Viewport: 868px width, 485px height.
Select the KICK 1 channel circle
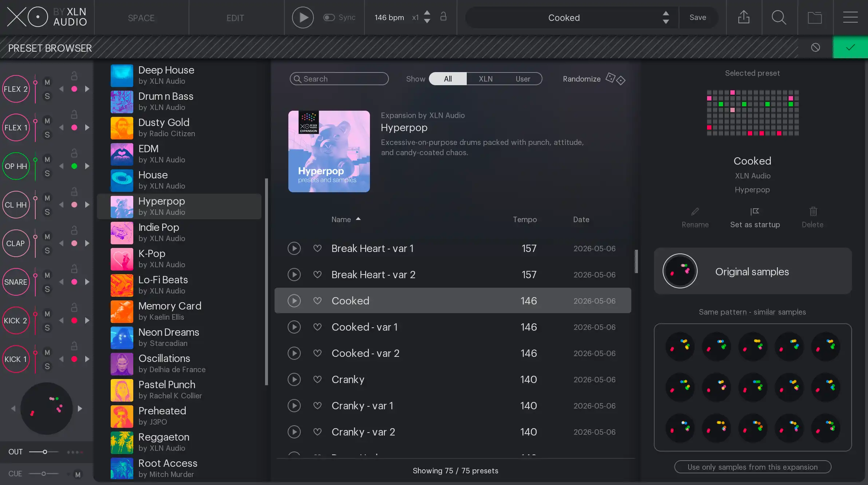pos(16,359)
